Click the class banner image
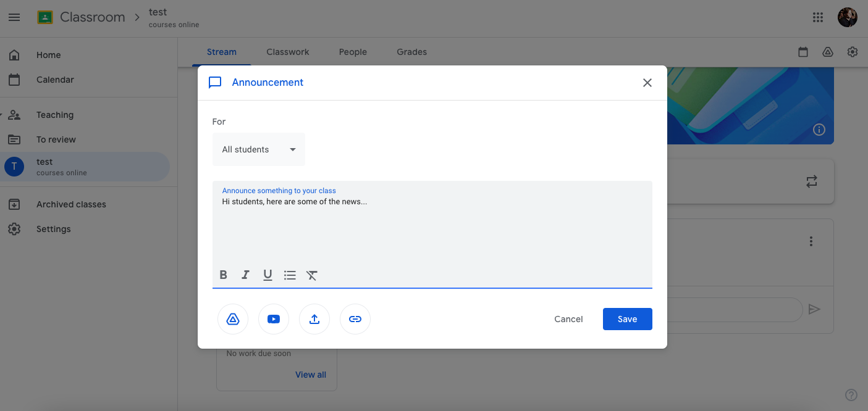Screen dimensions: 868x411 click(x=751, y=106)
